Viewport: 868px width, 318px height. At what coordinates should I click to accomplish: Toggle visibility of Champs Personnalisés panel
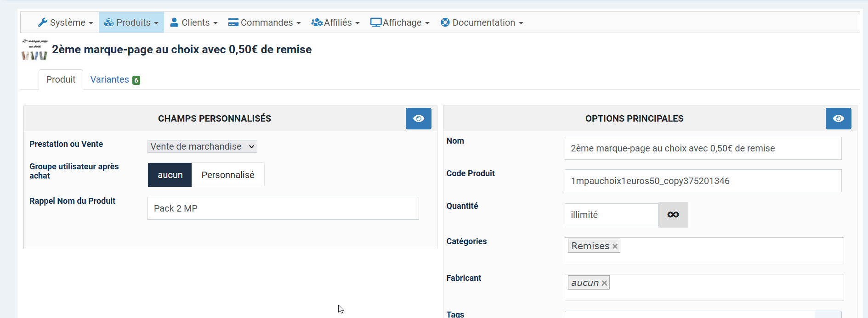coord(418,118)
